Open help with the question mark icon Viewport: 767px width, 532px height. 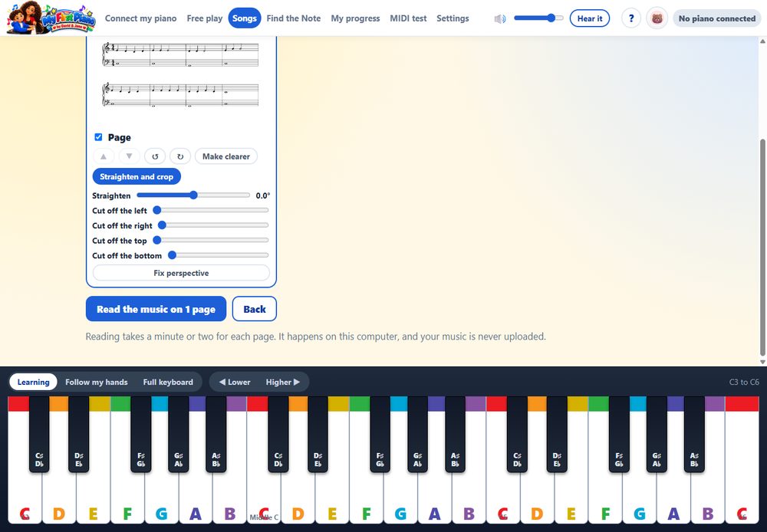point(631,18)
